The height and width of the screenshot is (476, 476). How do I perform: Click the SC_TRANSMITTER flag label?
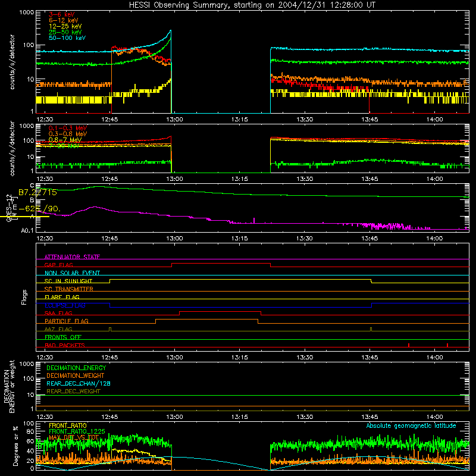click(x=69, y=289)
